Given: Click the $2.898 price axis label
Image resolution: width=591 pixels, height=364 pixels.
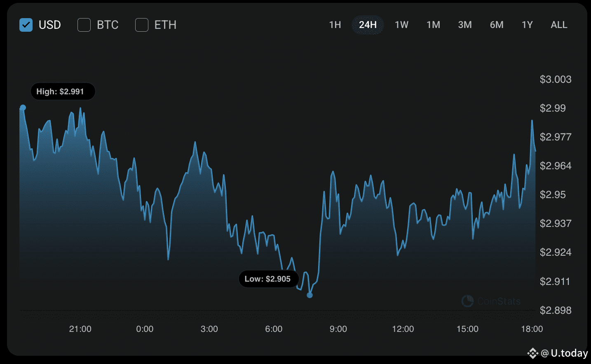Looking at the screenshot, I should tap(556, 310).
